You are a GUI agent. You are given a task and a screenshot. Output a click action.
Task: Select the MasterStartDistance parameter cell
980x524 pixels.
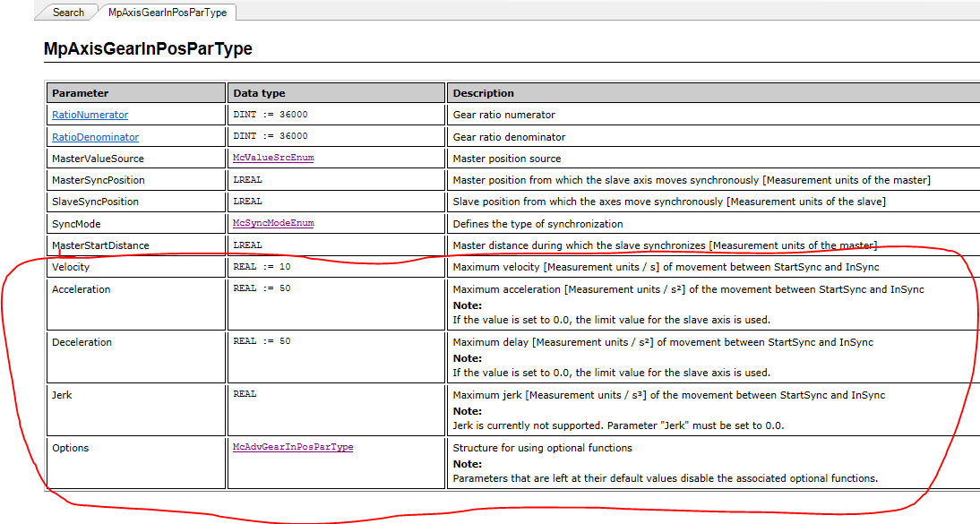tap(135, 245)
